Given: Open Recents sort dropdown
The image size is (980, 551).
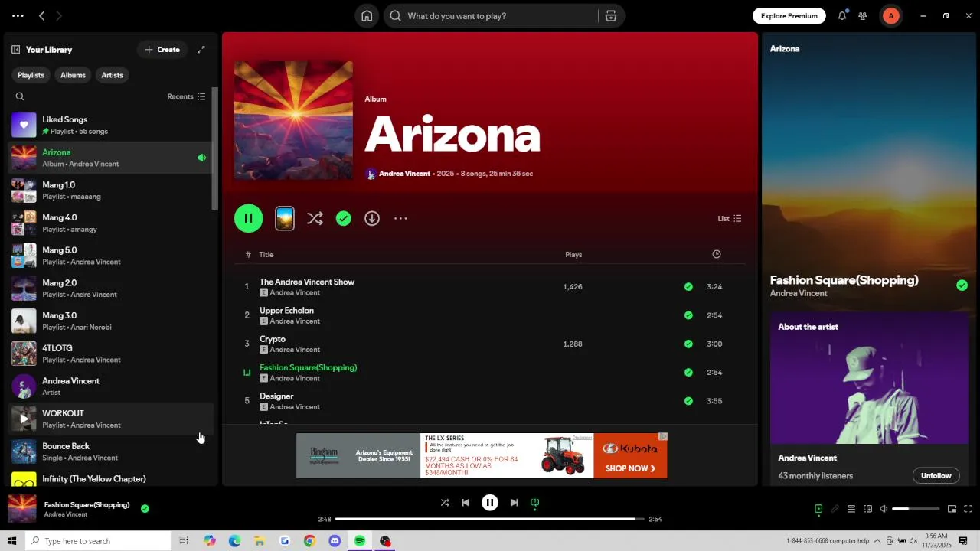Looking at the screenshot, I should [186, 96].
